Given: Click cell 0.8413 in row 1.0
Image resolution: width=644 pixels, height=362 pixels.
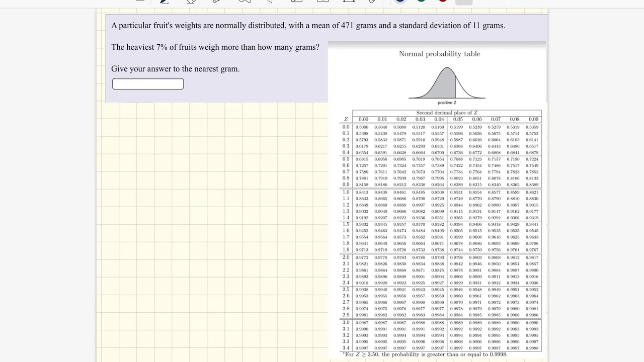Looking at the screenshot, I should [362, 192].
